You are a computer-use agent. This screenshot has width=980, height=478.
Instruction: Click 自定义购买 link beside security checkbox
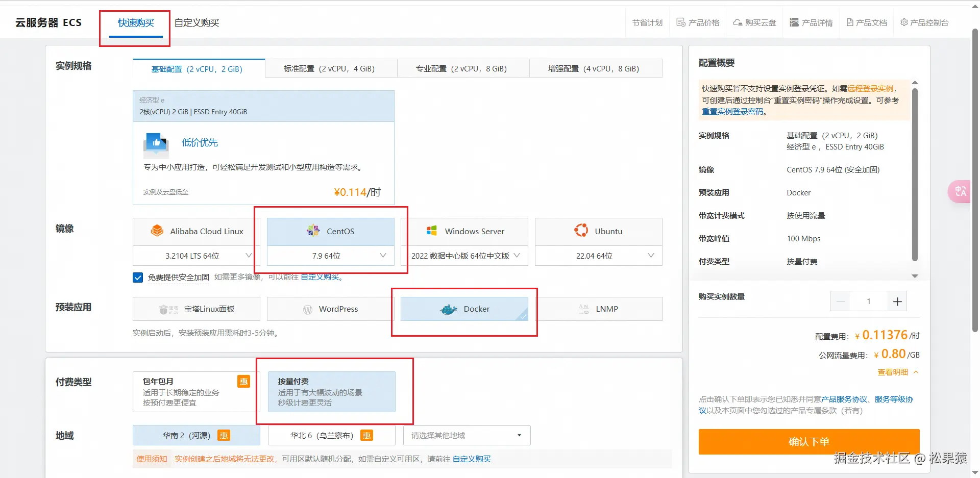pyautogui.click(x=320, y=277)
